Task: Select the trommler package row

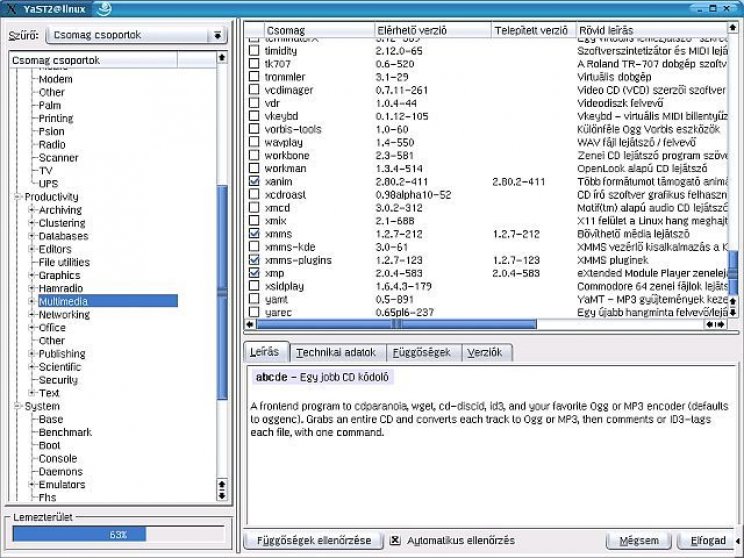Action: coord(486,76)
